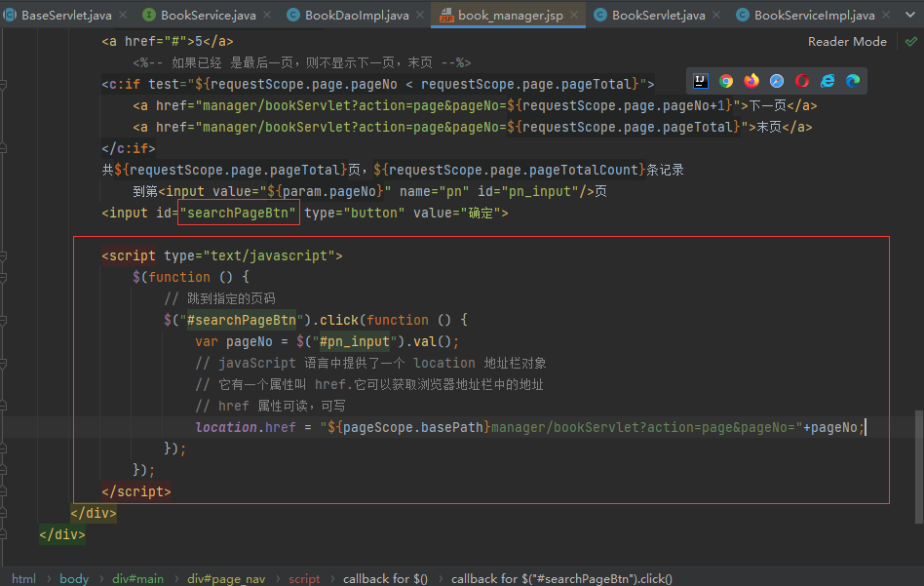Open page in Firefox browser

pyautogui.click(x=751, y=81)
